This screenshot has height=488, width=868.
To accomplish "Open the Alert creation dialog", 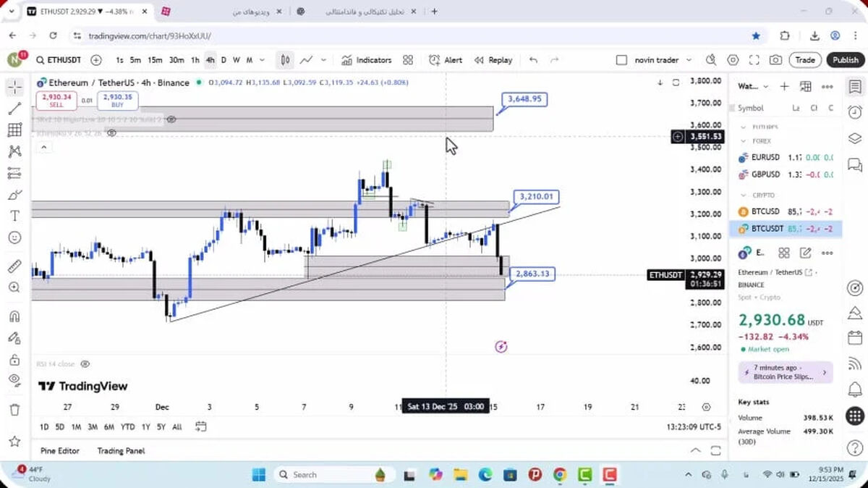I will tap(446, 60).
